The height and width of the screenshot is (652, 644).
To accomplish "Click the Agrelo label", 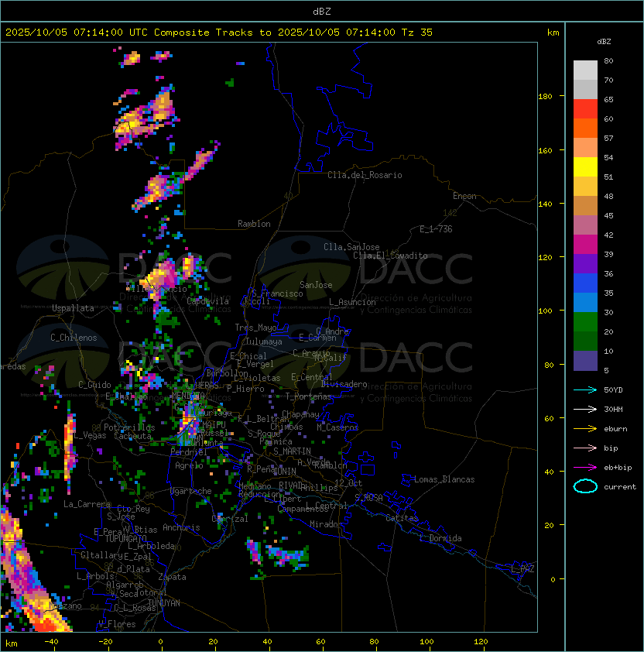I will (189, 465).
